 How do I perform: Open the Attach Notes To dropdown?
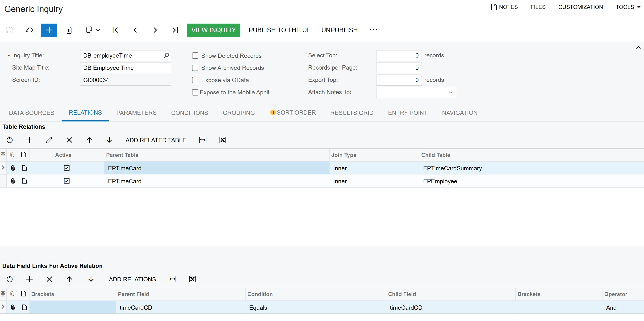(x=451, y=92)
